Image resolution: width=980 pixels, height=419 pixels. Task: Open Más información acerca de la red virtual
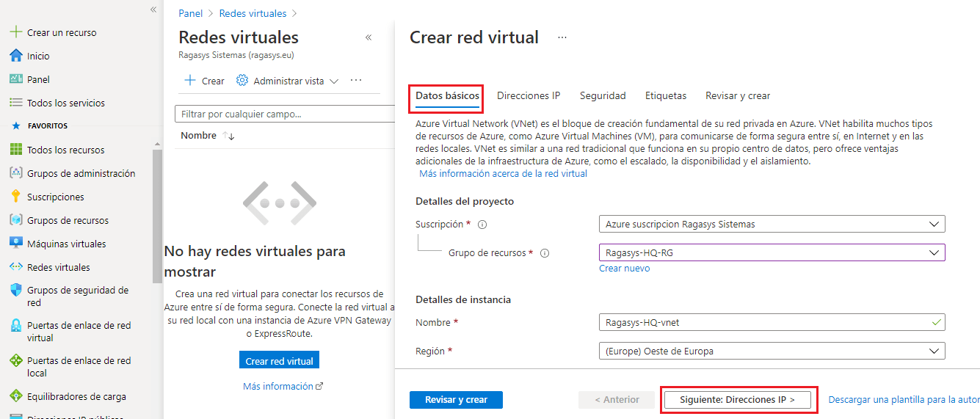coord(503,174)
